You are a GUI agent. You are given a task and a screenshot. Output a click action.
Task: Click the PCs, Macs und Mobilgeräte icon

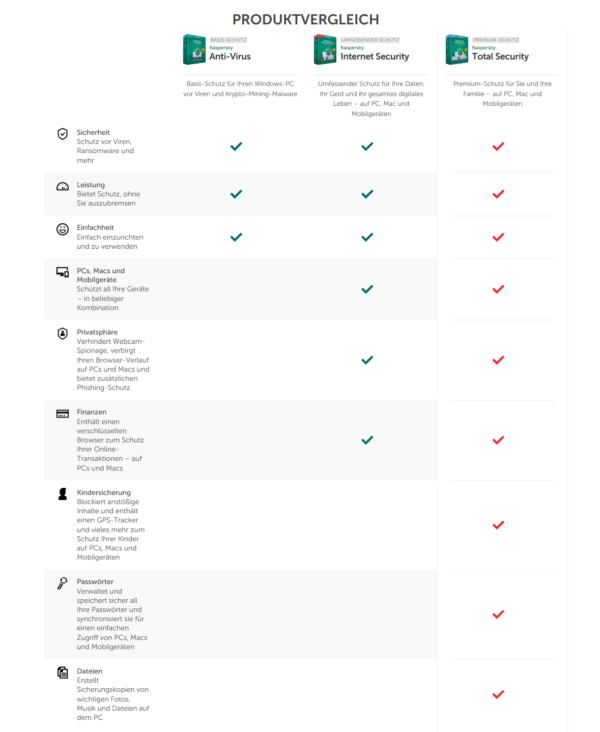coord(62,272)
